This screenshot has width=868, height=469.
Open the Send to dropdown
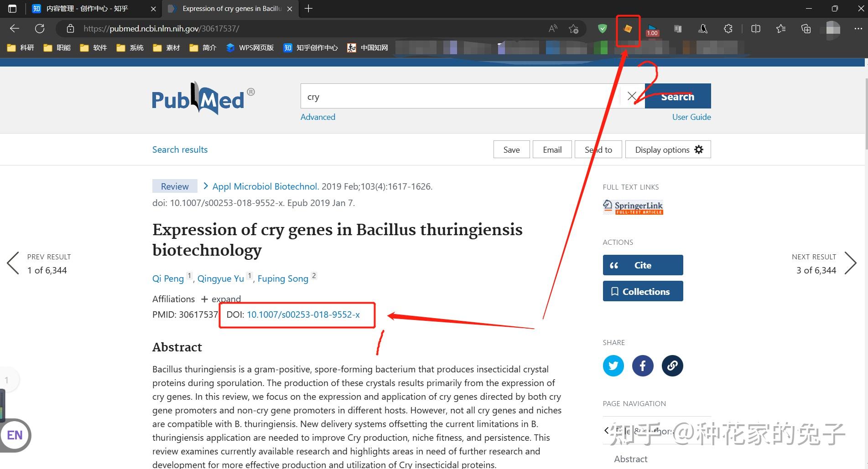pyautogui.click(x=598, y=149)
